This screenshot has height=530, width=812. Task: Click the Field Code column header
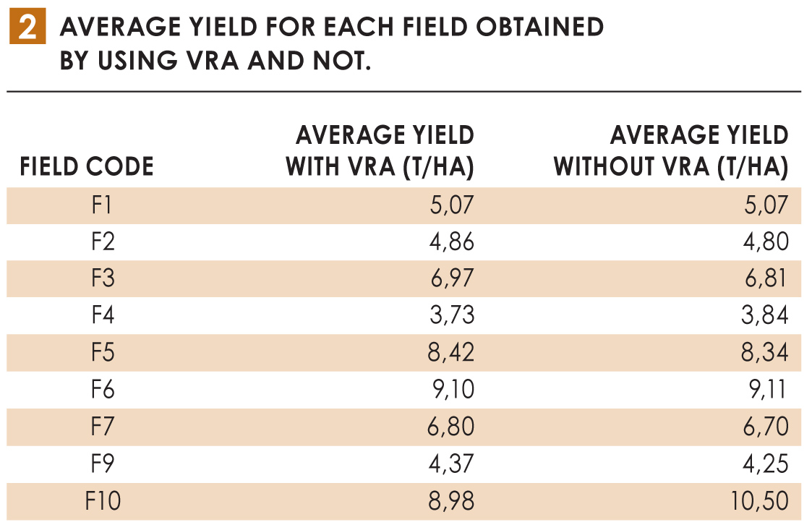point(87,167)
